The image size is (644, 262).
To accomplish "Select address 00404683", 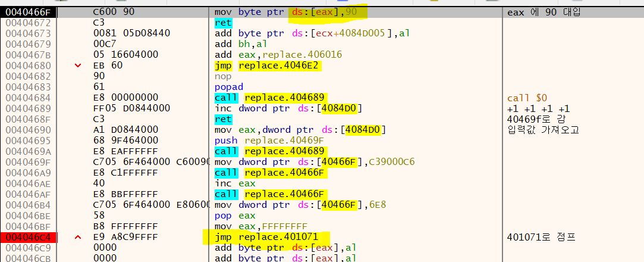I will click(x=29, y=87).
